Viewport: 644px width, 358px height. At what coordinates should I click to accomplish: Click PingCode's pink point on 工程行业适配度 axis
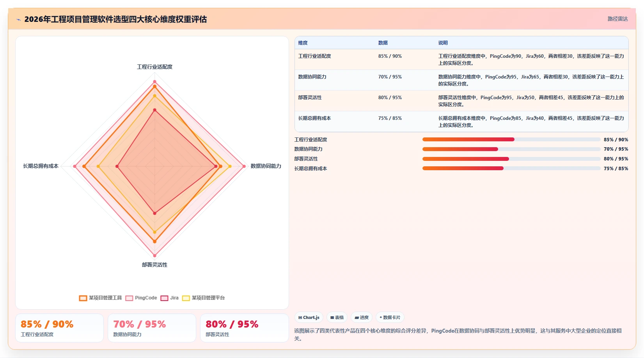[x=154, y=82]
